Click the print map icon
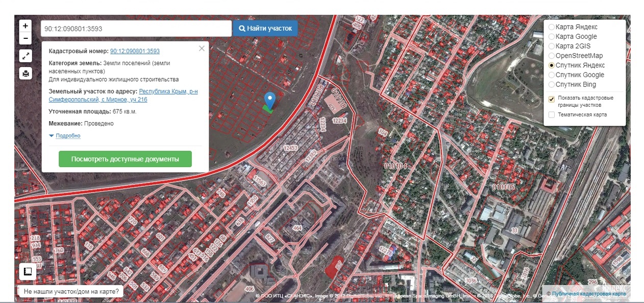This screenshot has width=644, height=303. tap(26, 73)
